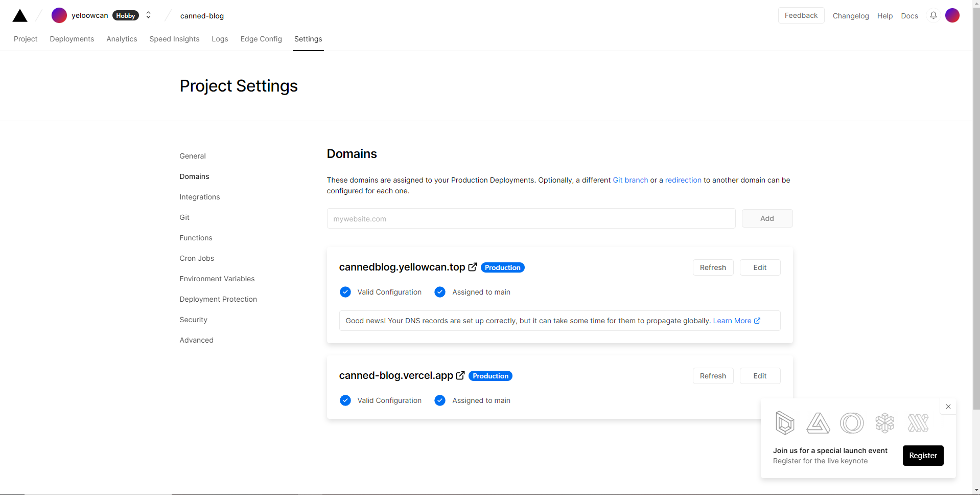The width and height of the screenshot is (980, 495).
Task: Edit the canned-blog.vercel.app domain
Action: (760, 376)
